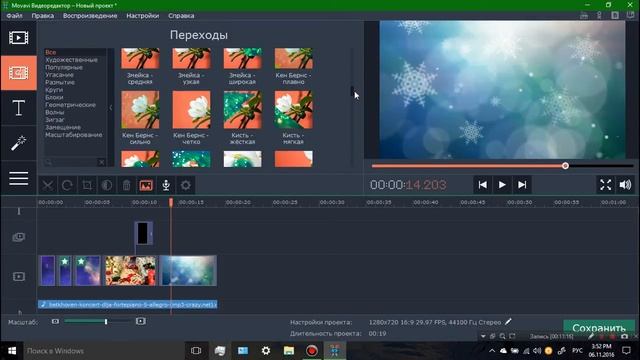The height and width of the screenshot is (360, 640).
Task: Open the Filters tab with magic wand icon
Action: tap(18, 143)
